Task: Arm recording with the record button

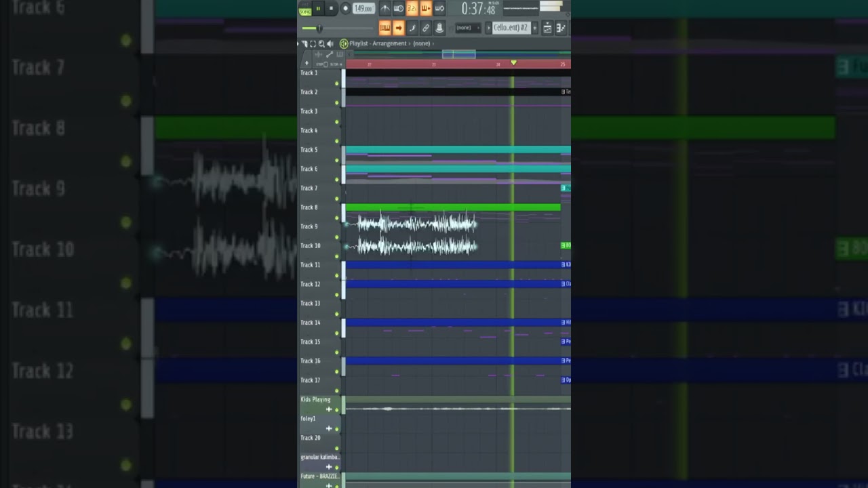Action: [x=345, y=8]
